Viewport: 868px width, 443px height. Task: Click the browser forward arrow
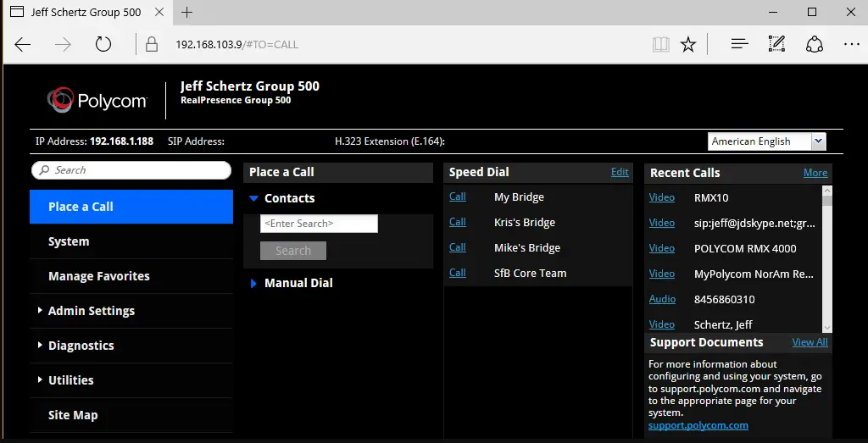click(63, 45)
